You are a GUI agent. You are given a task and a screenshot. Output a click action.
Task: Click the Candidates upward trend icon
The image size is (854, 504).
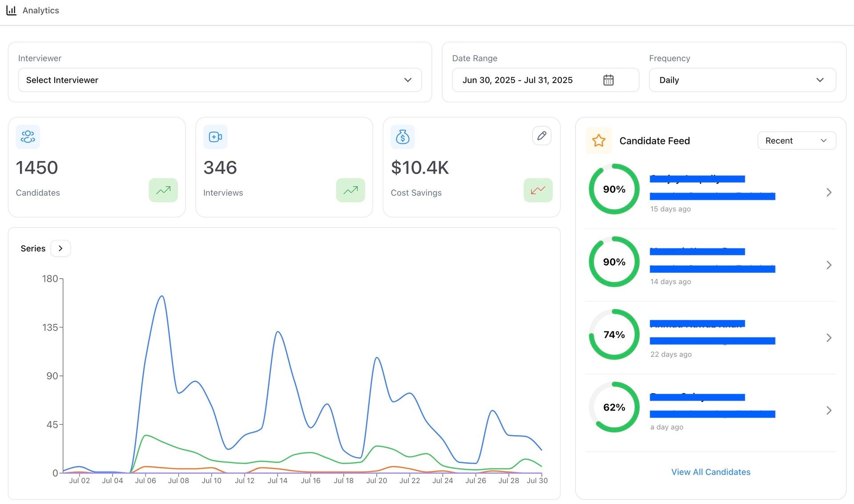click(163, 190)
